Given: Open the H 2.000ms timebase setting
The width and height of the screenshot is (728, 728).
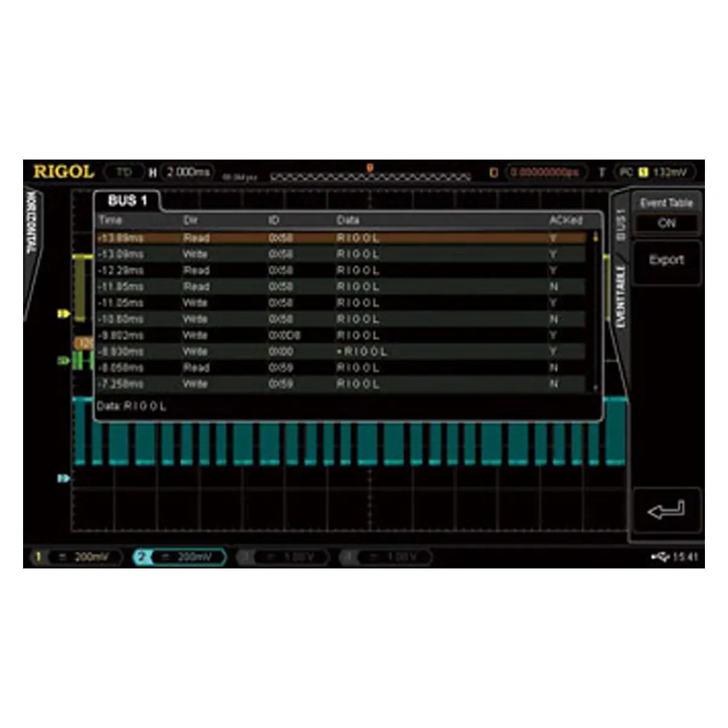Looking at the screenshot, I should click(181, 172).
